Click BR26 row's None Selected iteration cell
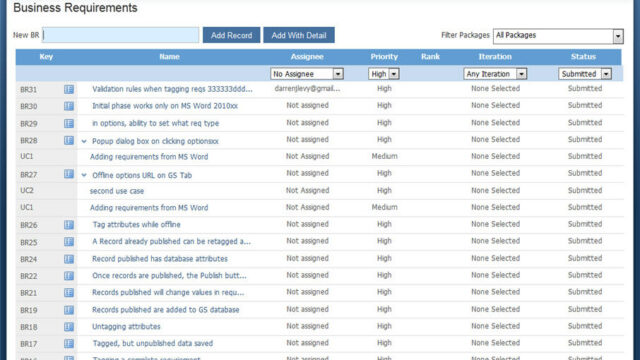This screenshot has height=360, width=640. [x=496, y=224]
